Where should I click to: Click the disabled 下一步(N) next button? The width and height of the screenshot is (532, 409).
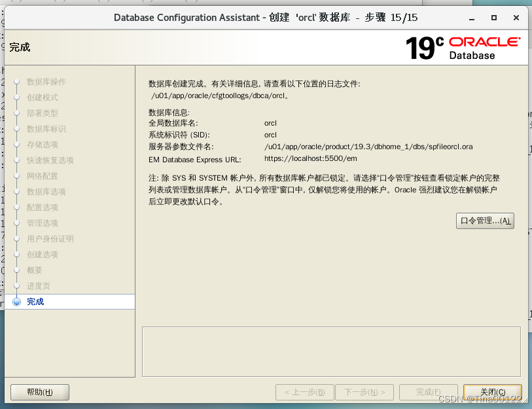[x=364, y=392]
